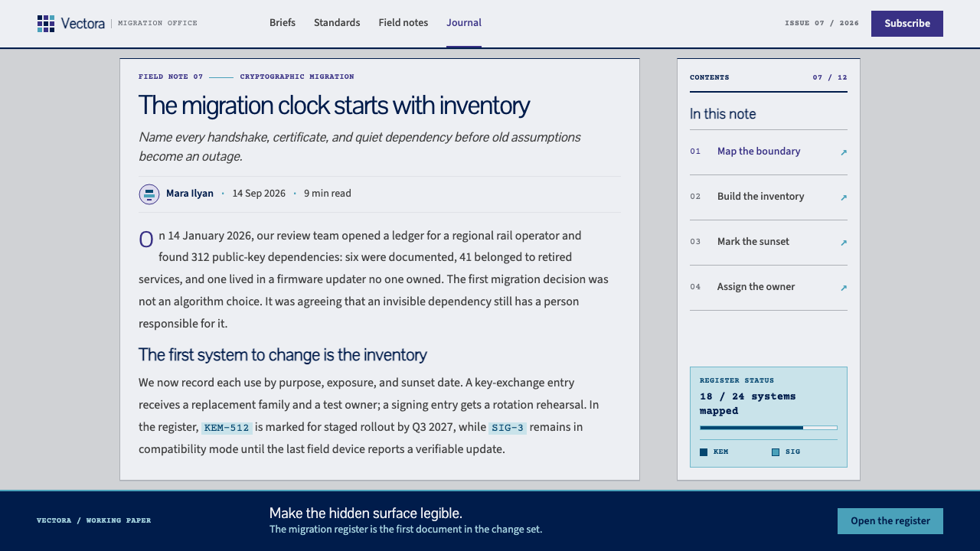Jump to Assign the owner section
Viewport: 980px width, 551px height.
[x=769, y=287]
